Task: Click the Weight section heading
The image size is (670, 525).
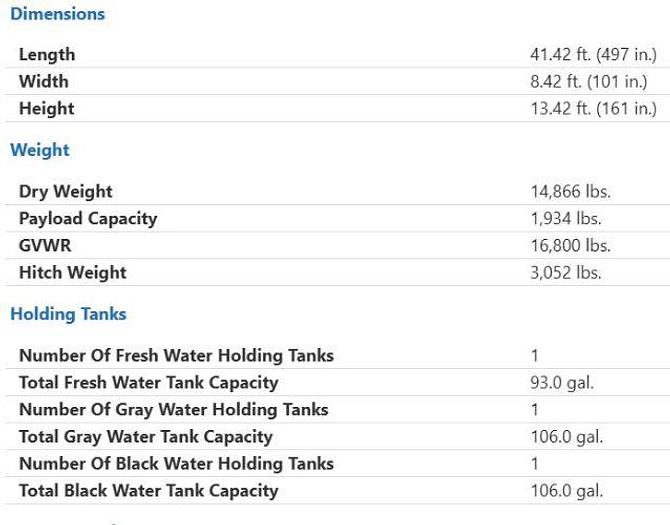Action: click(40, 150)
